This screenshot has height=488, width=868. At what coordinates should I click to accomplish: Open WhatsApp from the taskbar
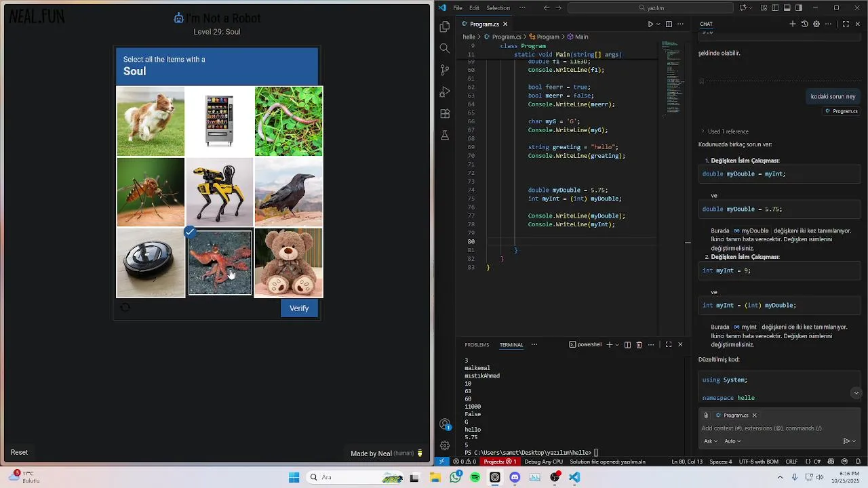(x=455, y=477)
